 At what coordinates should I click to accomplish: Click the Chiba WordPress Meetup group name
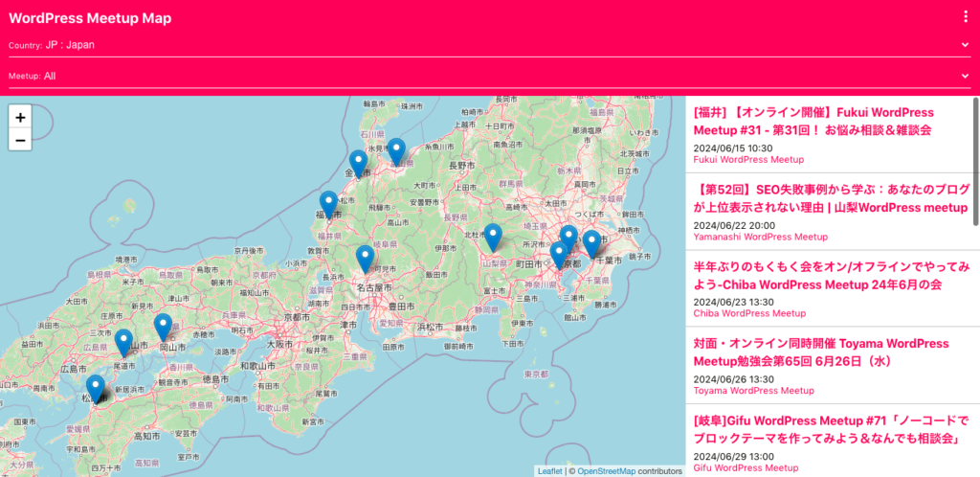pos(750,313)
